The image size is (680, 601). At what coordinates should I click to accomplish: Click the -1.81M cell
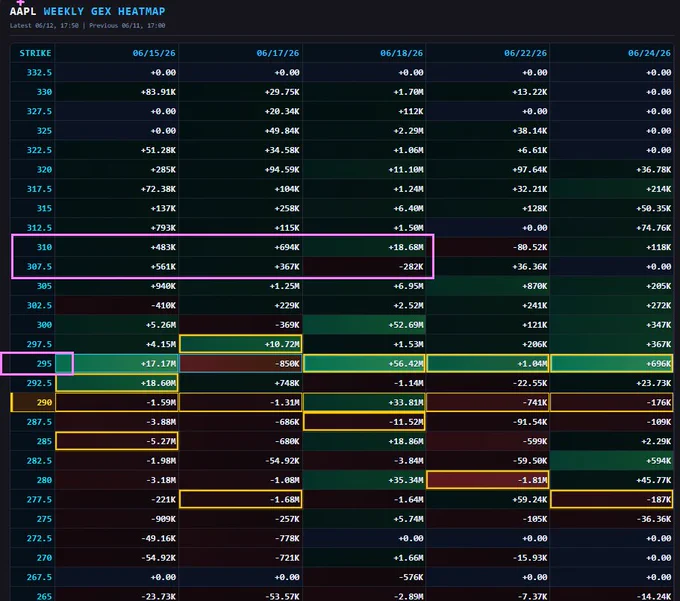(x=488, y=480)
